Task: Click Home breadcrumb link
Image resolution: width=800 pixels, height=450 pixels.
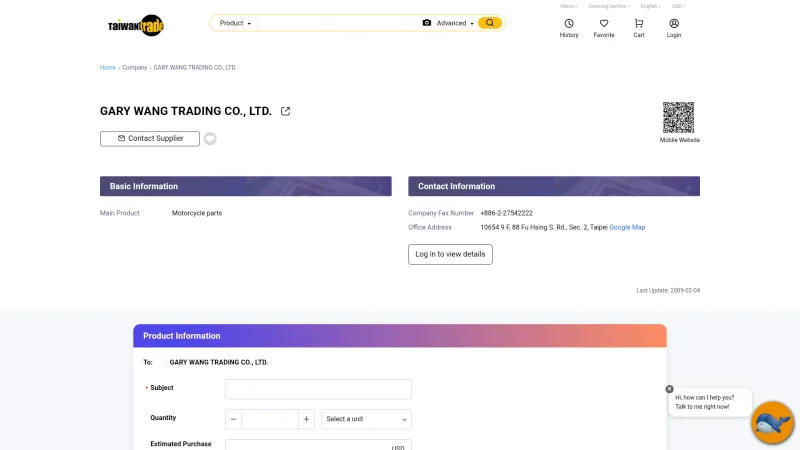Action: point(108,67)
